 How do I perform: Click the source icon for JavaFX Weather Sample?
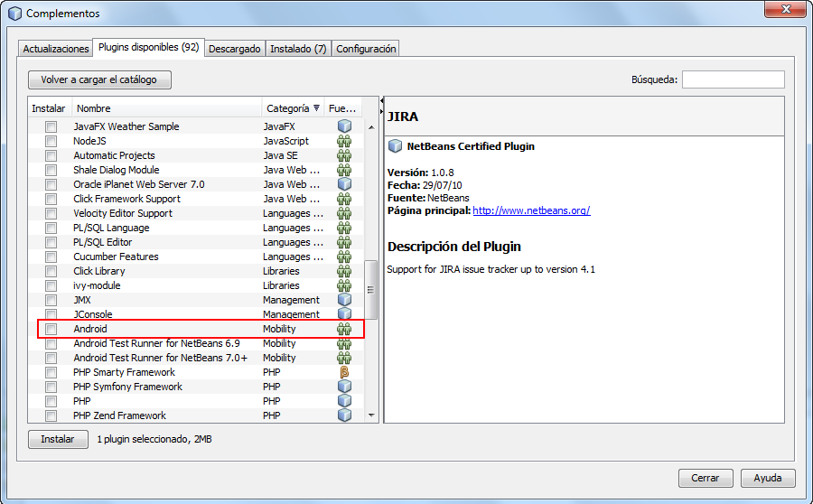click(343, 126)
